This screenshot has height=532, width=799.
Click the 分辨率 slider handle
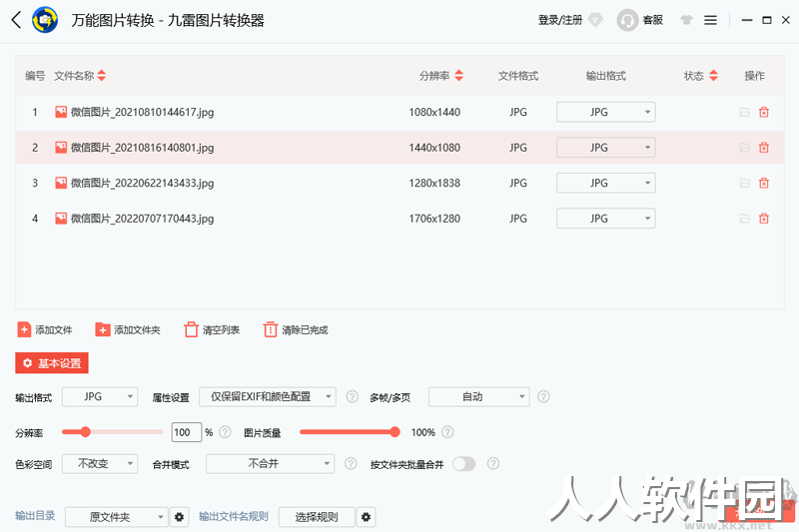click(85, 432)
